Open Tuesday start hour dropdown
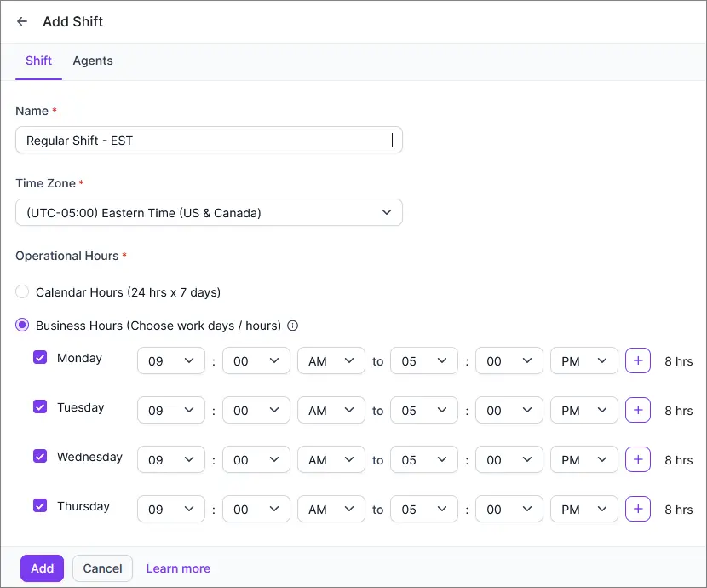 171,411
